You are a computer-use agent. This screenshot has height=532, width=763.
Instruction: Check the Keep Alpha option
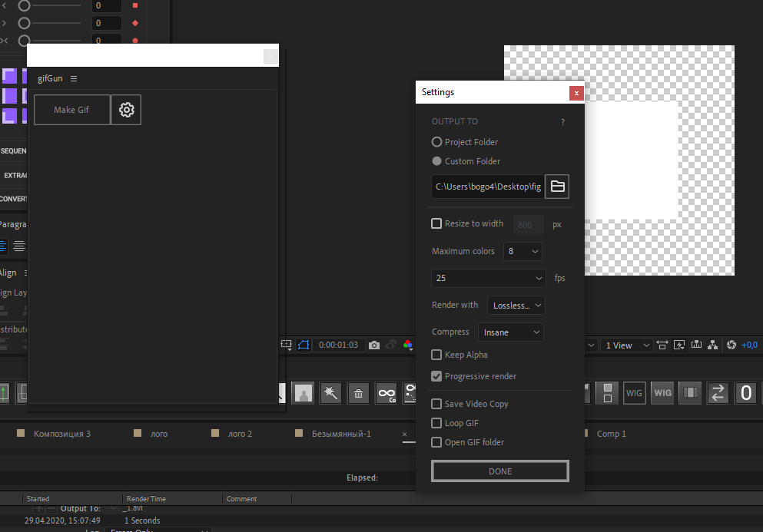point(436,355)
